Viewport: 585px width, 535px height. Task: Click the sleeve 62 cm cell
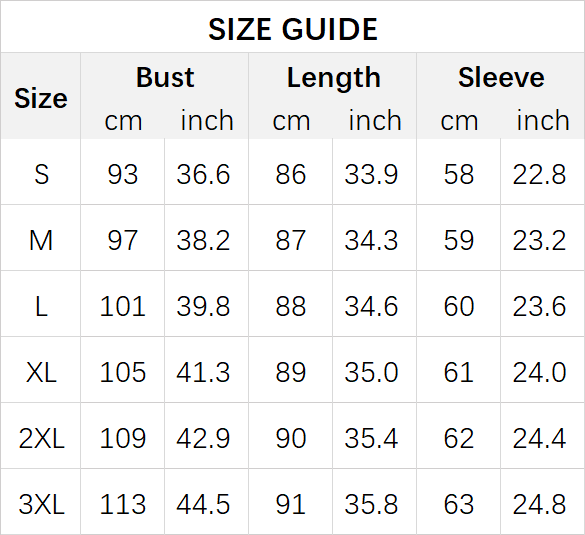coord(459,438)
